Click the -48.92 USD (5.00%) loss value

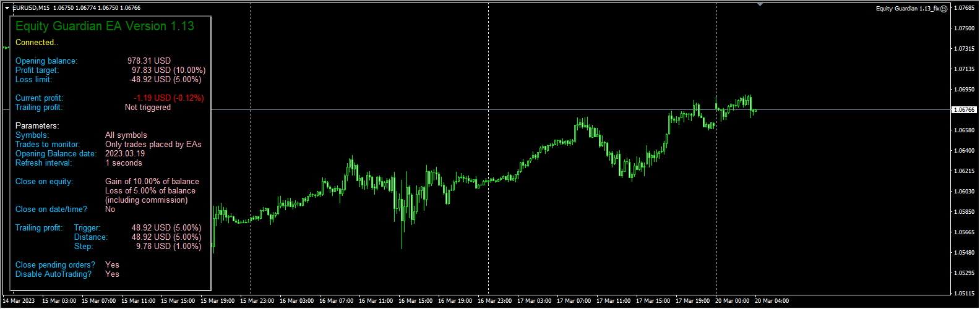tap(165, 80)
